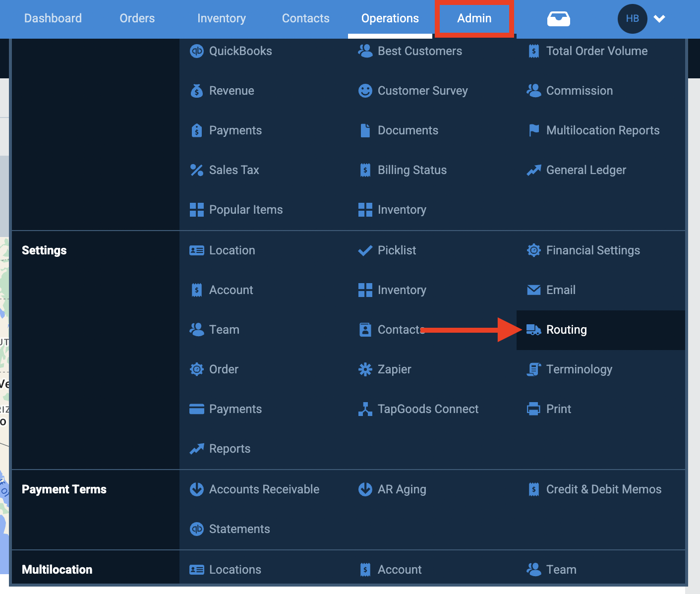
Task: Go to the Inventory nav tab
Action: [222, 18]
